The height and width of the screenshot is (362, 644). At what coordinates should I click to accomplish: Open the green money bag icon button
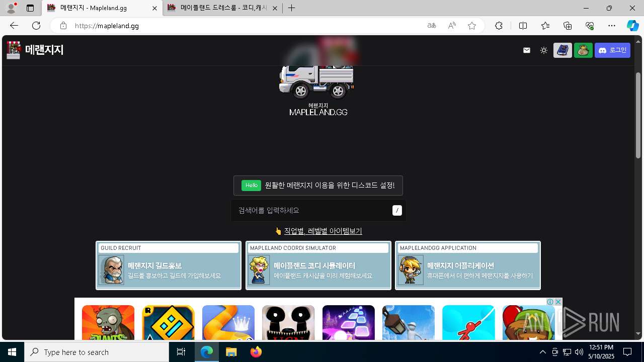pos(583,50)
